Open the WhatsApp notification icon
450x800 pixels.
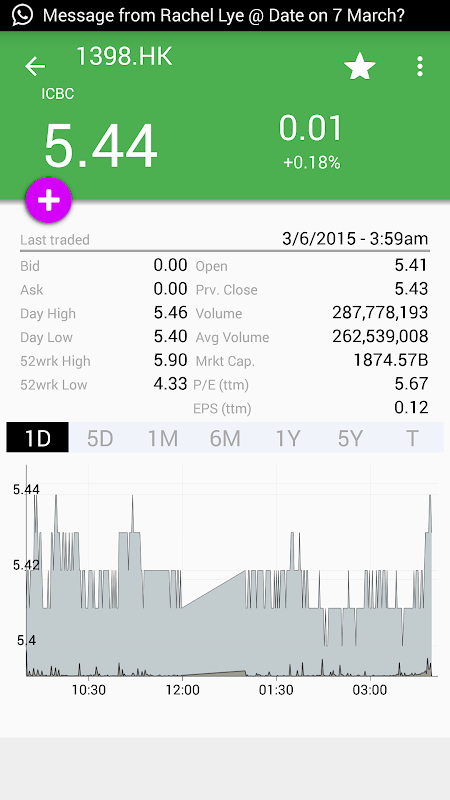(x=22, y=15)
